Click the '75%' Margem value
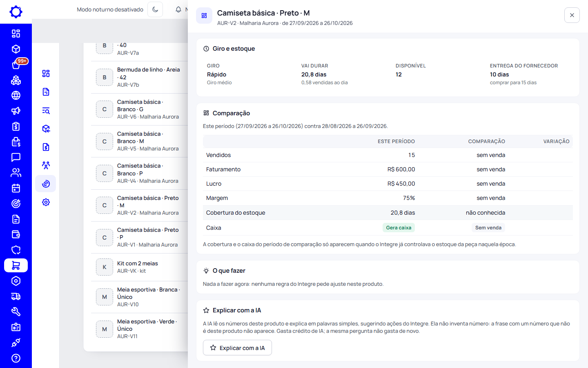This screenshot has height=368, width=588. [x=409, y=198]
